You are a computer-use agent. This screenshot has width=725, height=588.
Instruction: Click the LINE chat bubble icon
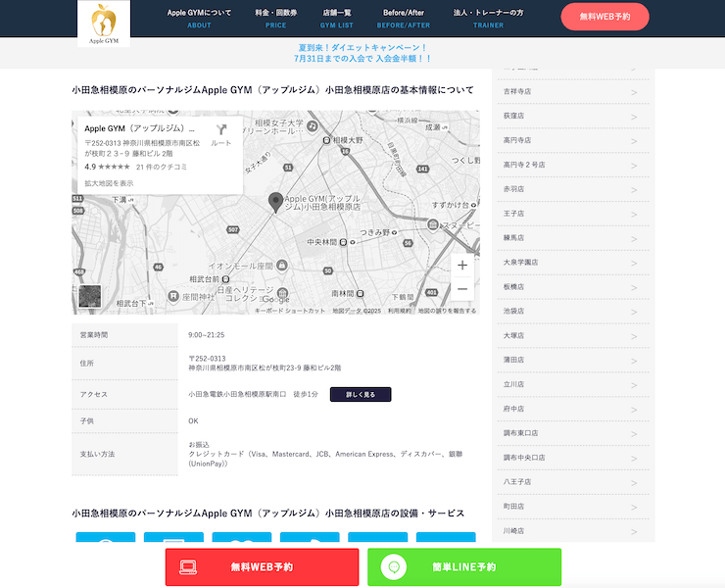394,566
